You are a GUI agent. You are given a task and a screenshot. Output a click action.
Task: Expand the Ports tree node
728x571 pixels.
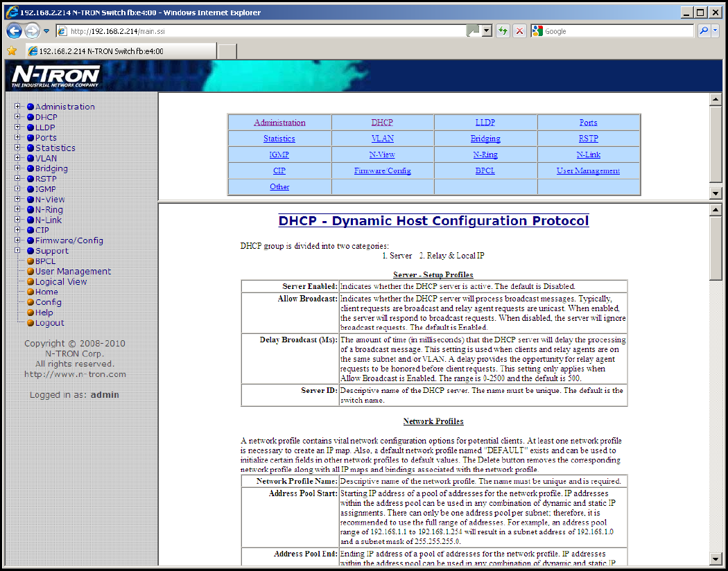pos(17,137)
